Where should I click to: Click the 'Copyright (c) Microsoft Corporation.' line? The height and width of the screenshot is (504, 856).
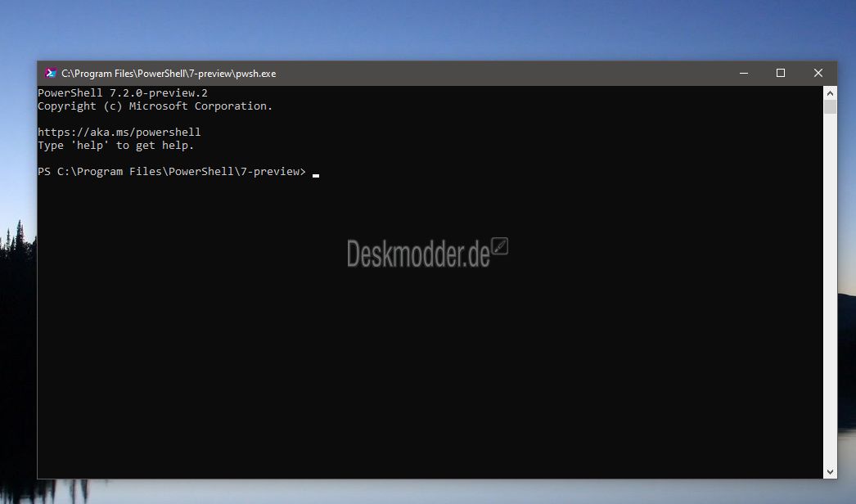[x=155, y=106]
